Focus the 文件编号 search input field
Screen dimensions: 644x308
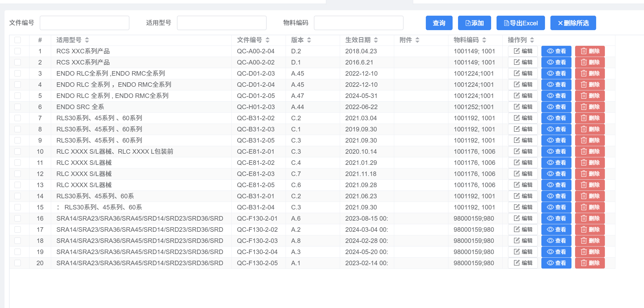pos(85,23)
